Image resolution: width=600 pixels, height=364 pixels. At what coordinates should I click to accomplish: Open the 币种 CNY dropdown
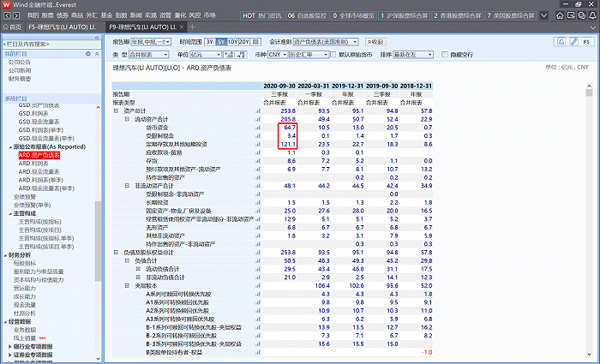[278, 55]
